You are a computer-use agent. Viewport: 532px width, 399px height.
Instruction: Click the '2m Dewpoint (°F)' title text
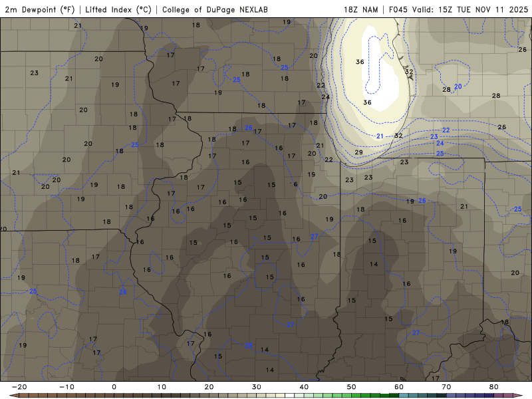40,9
